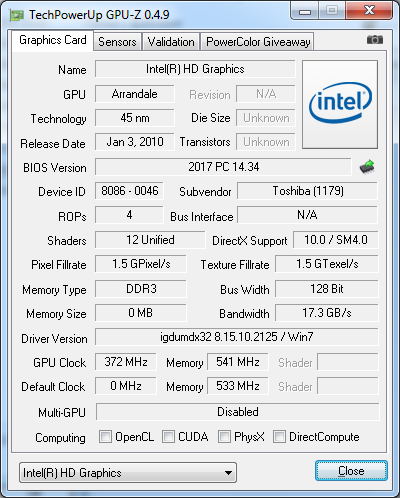This screenshot has height=498, width=400.
Task: Click the GPU-Z title bar app icon
Action: (16, 15)
